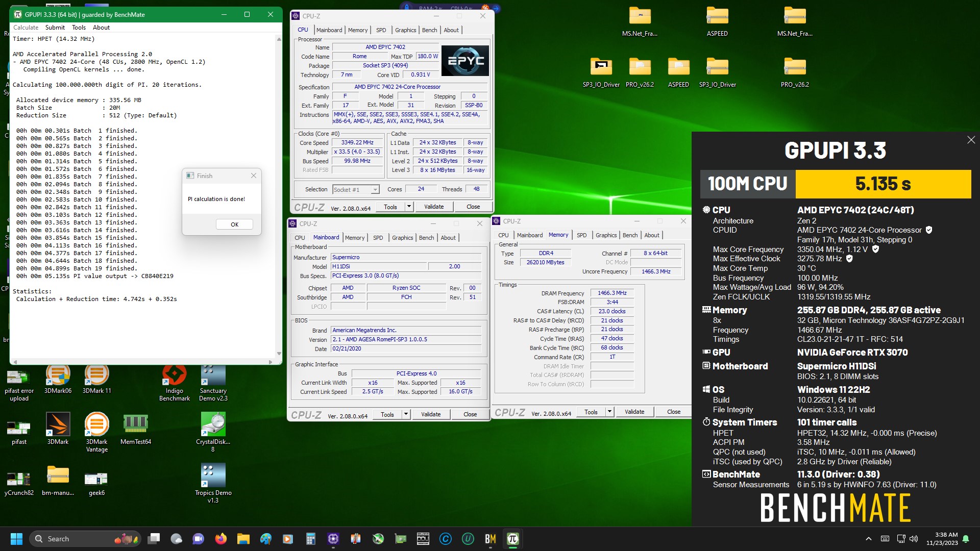Open the Calculate menu in GPUPI
980x551 pixels.
click(26, 28)
